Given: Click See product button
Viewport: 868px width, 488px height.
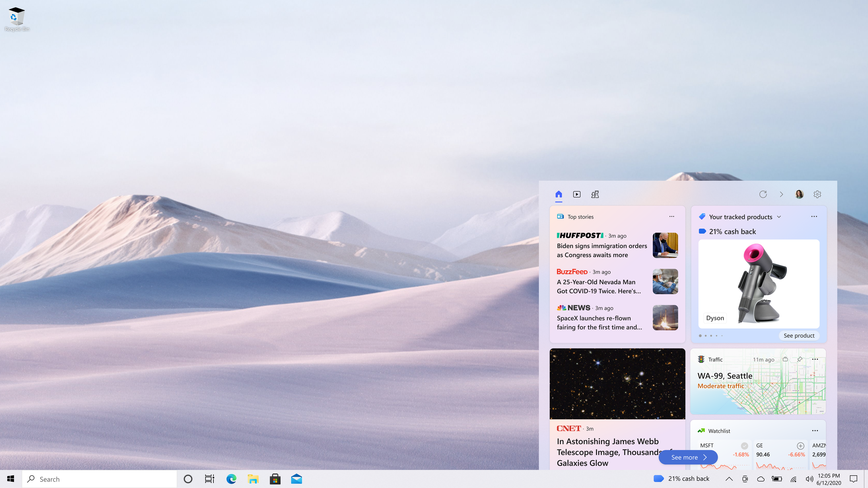Looking at the screenshot, I should tap(799, 335).
